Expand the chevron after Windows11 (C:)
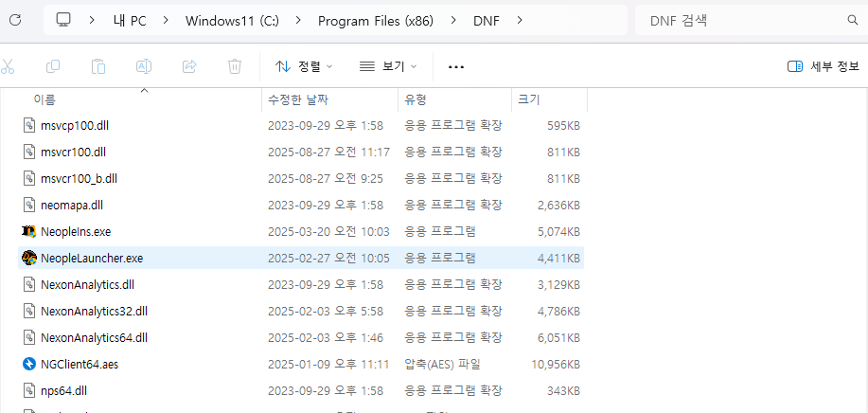Viewport: 868px width, 413px height. [x=298, y=21]
